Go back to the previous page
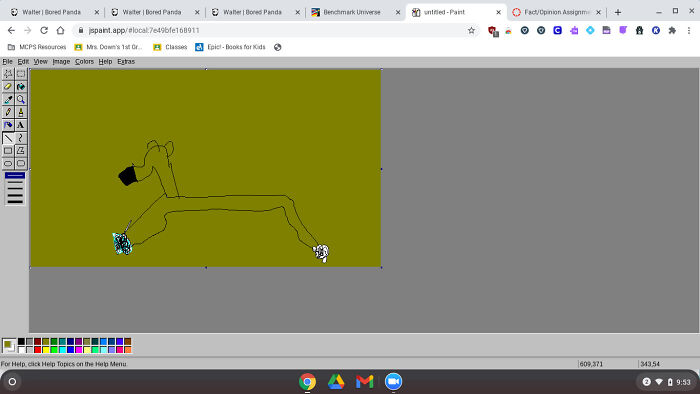The image size is (700, 394). (x=11, y=30)
